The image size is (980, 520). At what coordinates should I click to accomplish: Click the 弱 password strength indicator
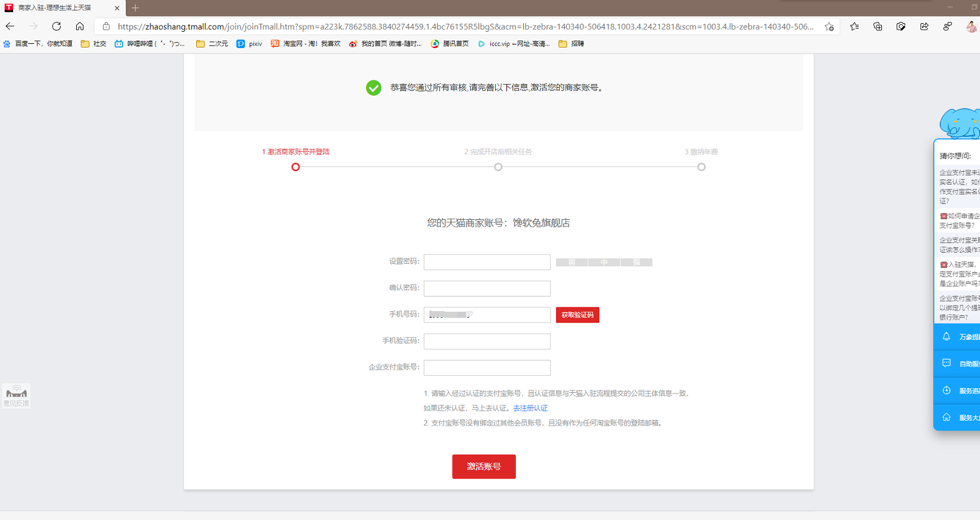click(x=571, y=262)
